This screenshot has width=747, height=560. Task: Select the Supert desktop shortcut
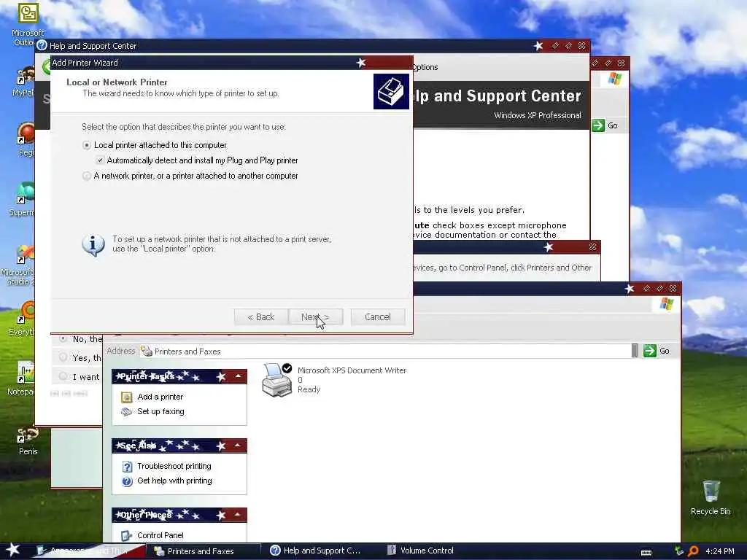click(22, 199)
